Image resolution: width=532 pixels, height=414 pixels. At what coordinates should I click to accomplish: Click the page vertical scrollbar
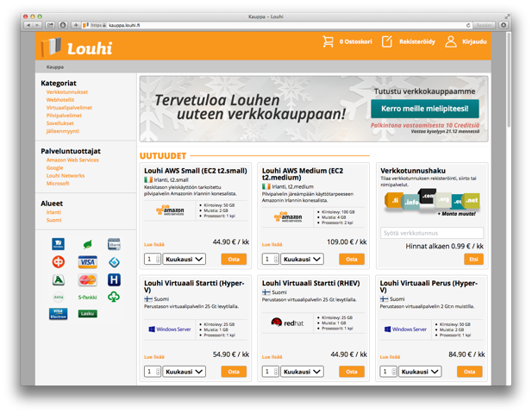(x=509, y=80)
